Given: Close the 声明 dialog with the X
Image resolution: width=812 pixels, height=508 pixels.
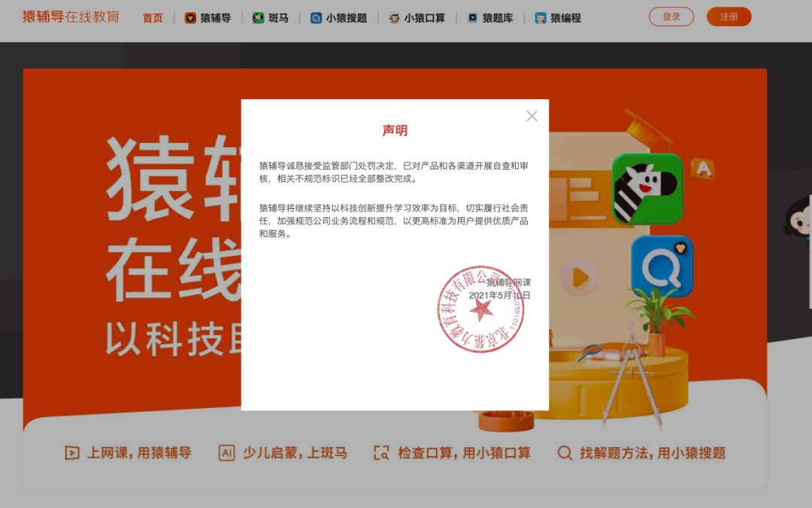Looking at the screenshot, I should [532, 116].
